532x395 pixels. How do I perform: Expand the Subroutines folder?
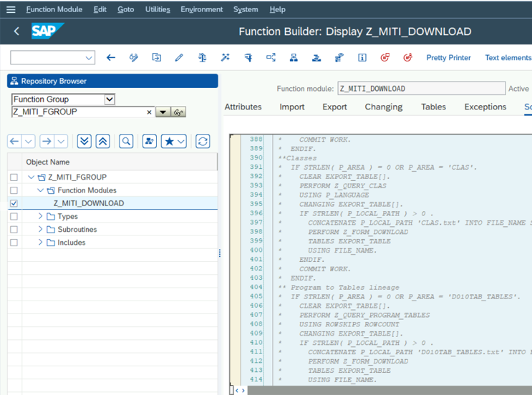pos(40,229)
